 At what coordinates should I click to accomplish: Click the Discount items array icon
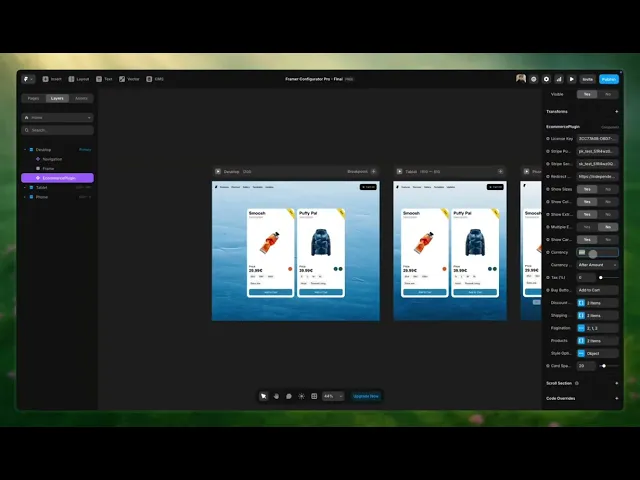point(581,303)
